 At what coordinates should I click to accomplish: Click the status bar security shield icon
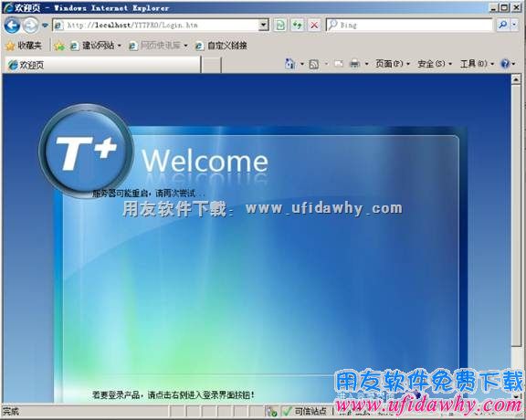coord(271,411)
